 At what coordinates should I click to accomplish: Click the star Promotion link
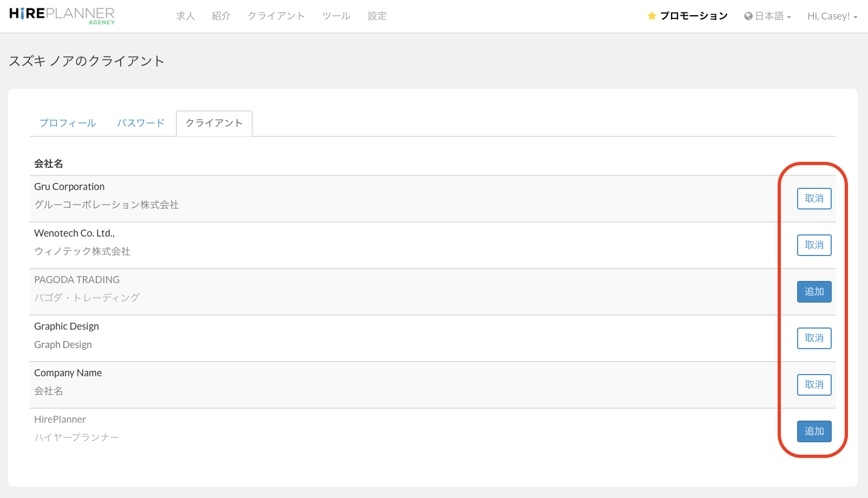(687, 16)
